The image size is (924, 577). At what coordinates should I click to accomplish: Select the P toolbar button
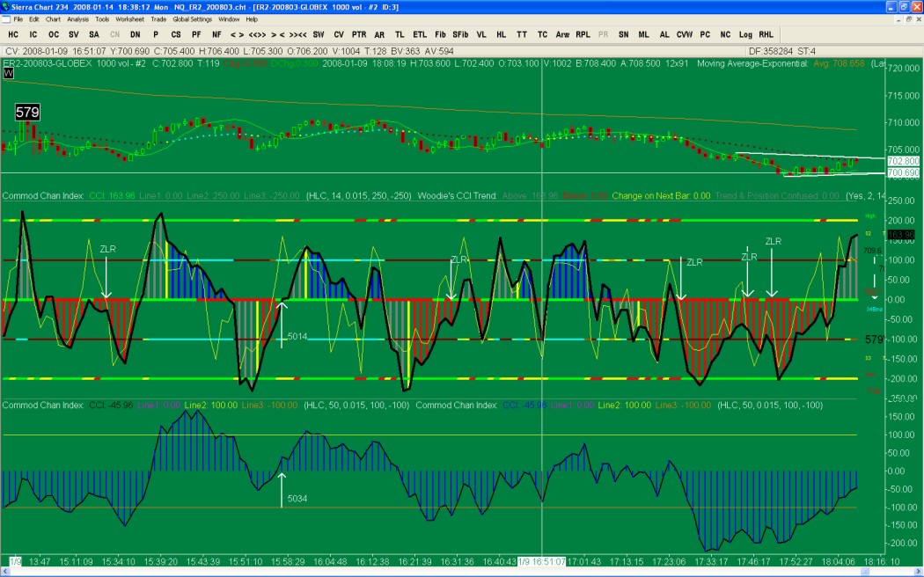156,34
